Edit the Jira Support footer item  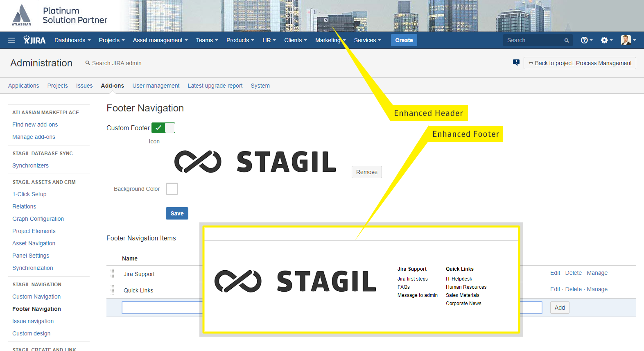point(555,273)
